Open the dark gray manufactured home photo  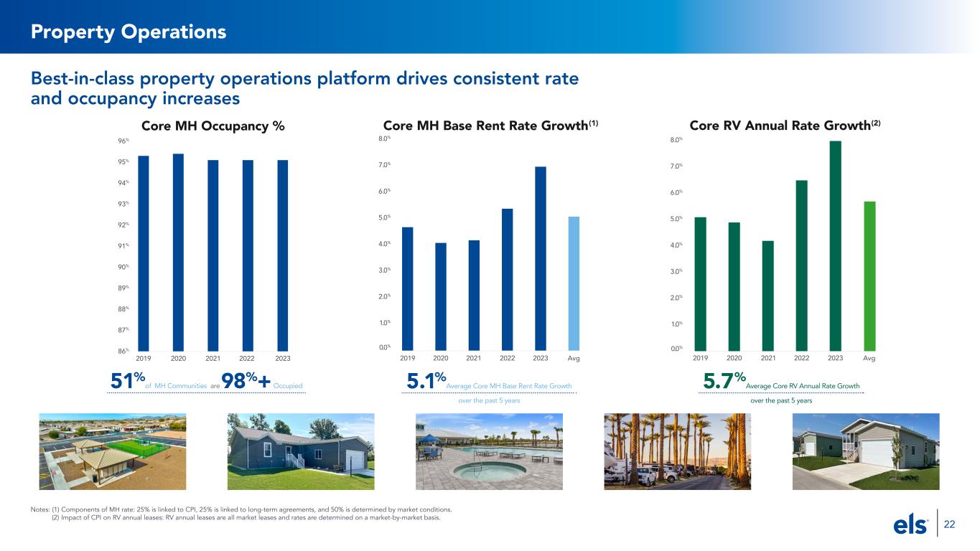click(300, 451)
